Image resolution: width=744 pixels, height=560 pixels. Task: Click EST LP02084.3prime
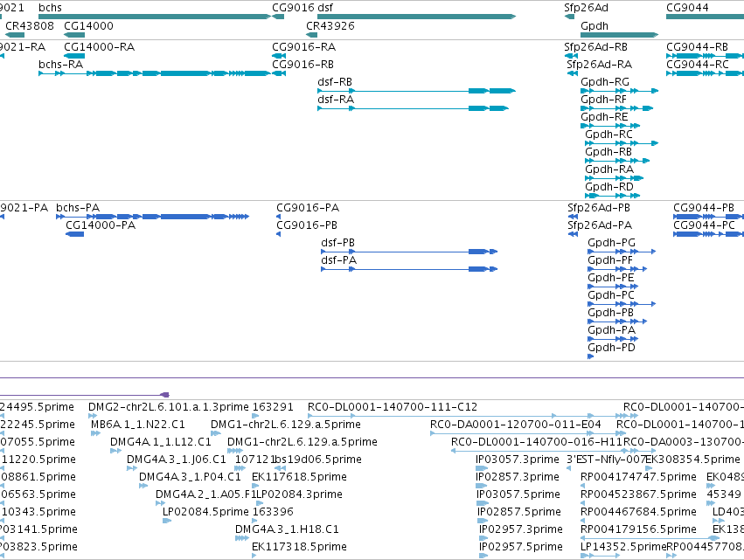pyautogui.click(x=299, y=494)
